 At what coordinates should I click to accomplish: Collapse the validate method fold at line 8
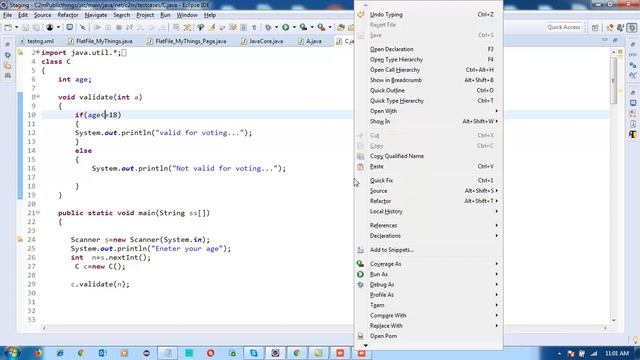[38, 96]
